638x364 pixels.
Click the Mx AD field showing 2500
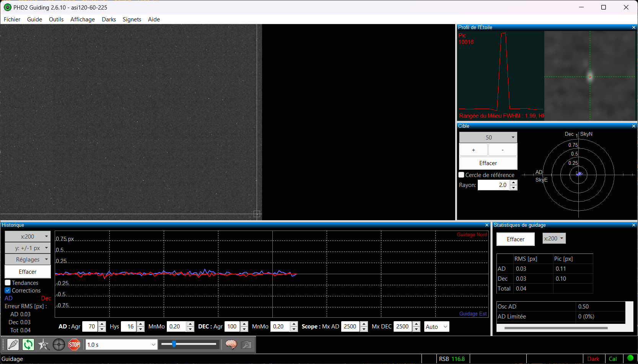351,327
